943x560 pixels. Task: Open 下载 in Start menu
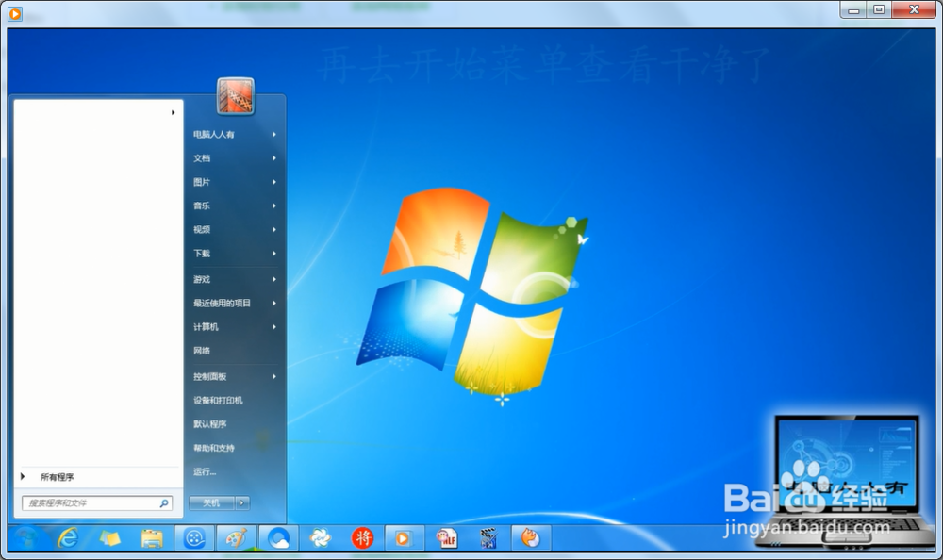202,254
